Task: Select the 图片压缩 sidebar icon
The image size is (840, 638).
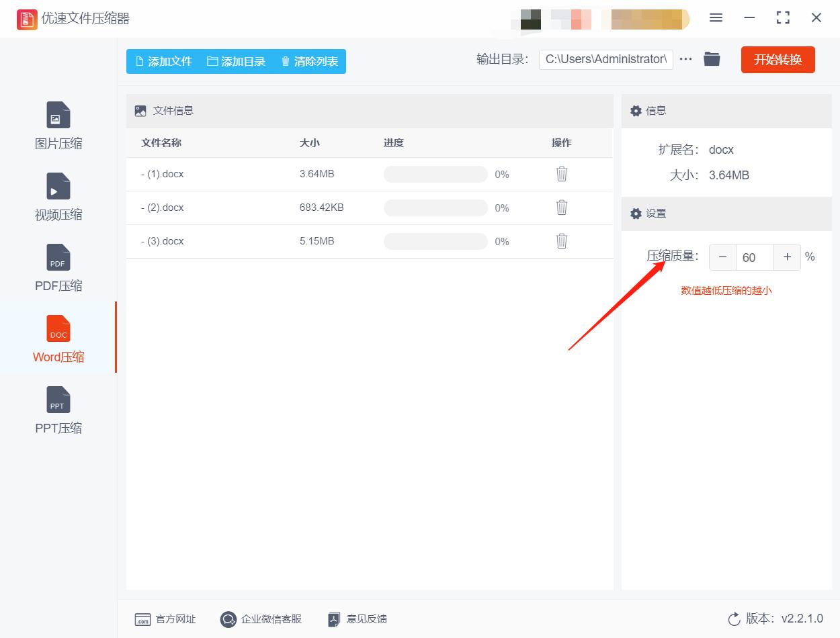Action: [x=58, y=115]
